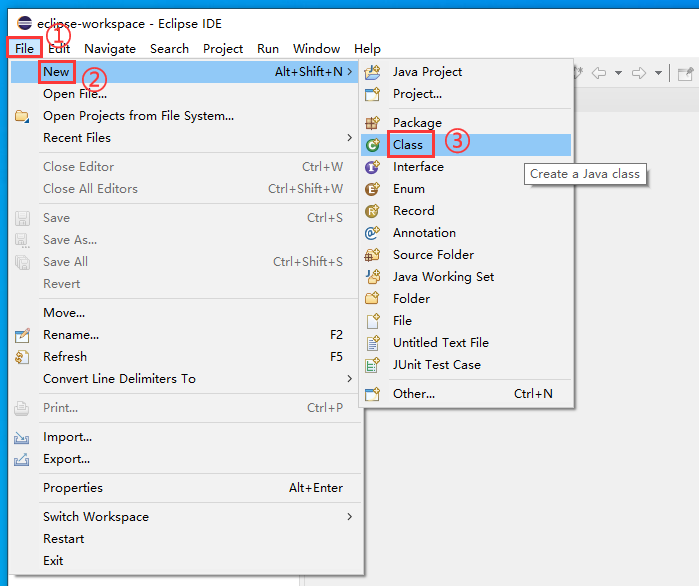699x586 pixels.
Task: Choose Open Projects from File System...
Action: tap(138, 116)
